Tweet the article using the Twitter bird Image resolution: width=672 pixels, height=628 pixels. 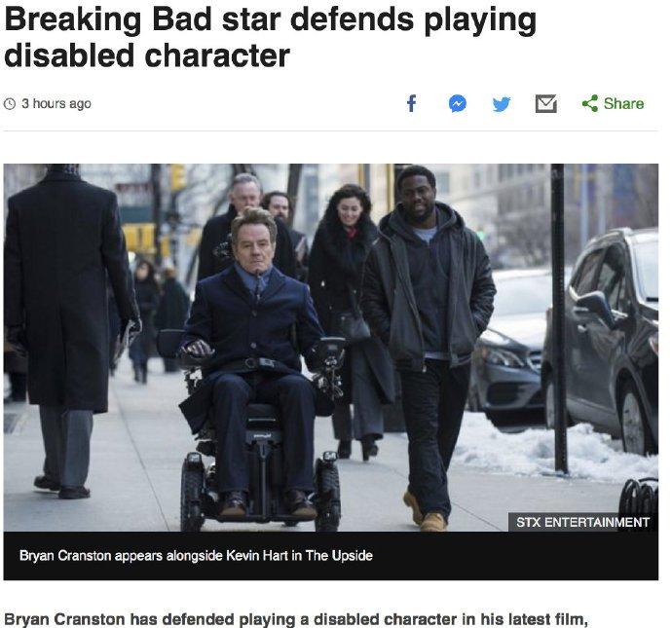502,104
